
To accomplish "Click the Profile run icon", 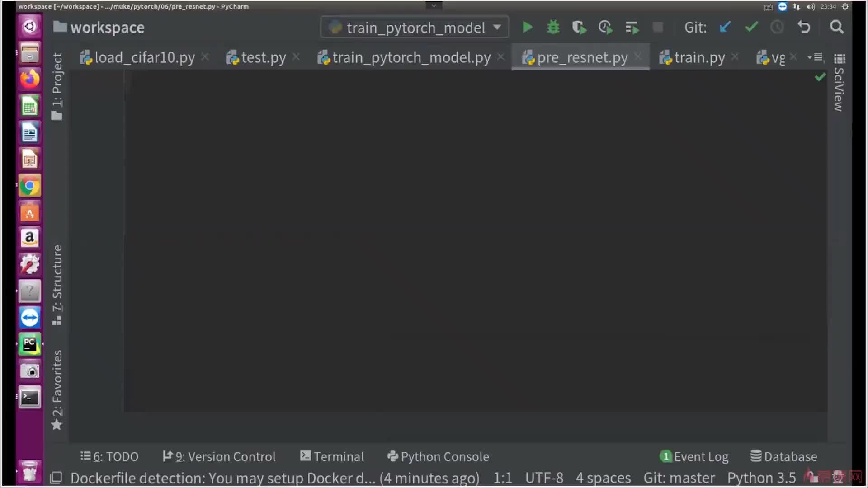I will click(x=605, y=28).
